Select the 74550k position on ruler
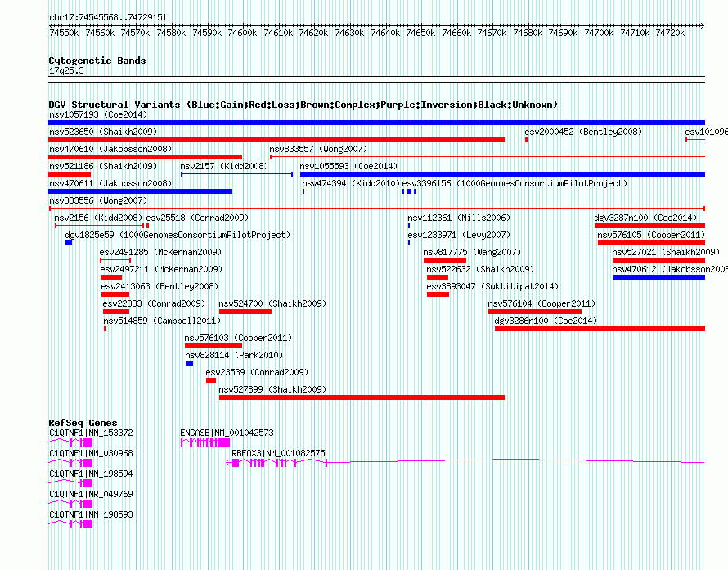The height and width of the screenshot is (570, 728). (x=64, y=33)
